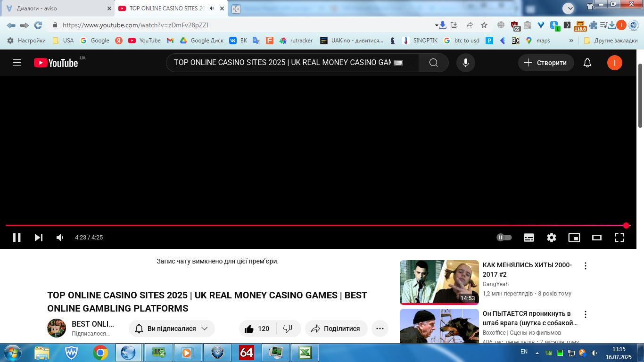644x362 pixels.
Task: Switch to theater mode view
Action: (597, 238)
